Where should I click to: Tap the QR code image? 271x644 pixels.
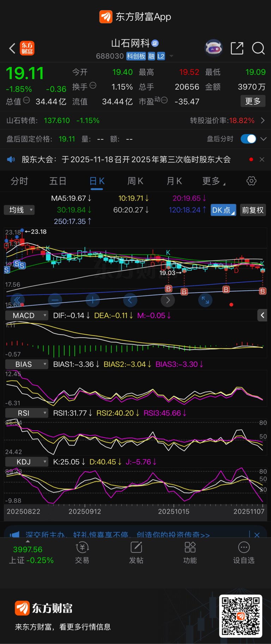click(241, 616)
